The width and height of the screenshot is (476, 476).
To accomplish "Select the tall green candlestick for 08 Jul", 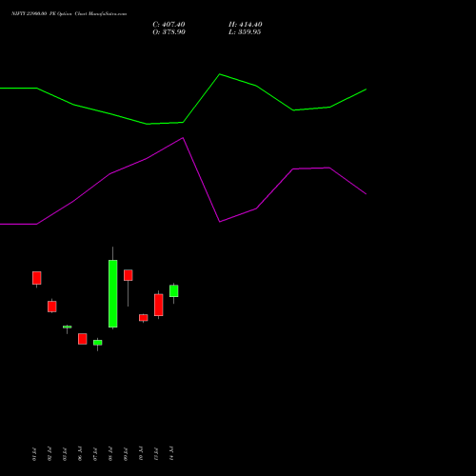I will [x=113, y=293].
